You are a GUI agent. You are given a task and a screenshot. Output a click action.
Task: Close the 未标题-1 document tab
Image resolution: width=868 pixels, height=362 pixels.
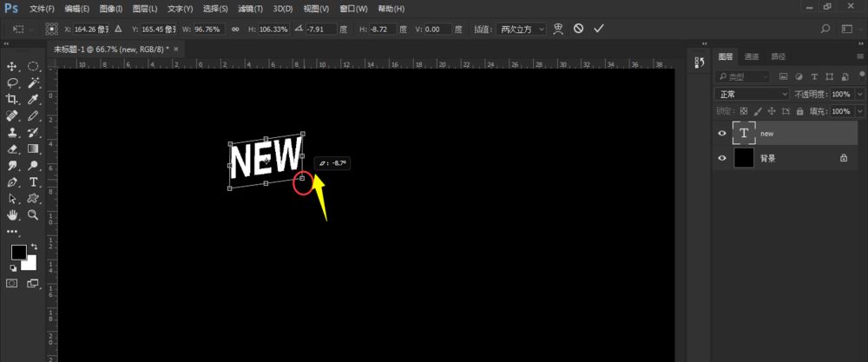(176, 49)
